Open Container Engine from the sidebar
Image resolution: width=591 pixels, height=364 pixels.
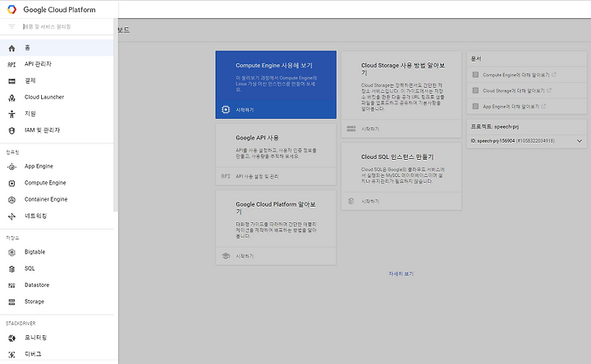(57, 199)
